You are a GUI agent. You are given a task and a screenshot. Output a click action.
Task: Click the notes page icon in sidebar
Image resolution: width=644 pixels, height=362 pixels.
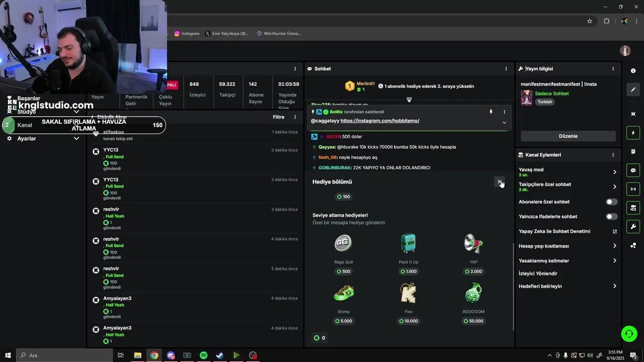[633, 151]
